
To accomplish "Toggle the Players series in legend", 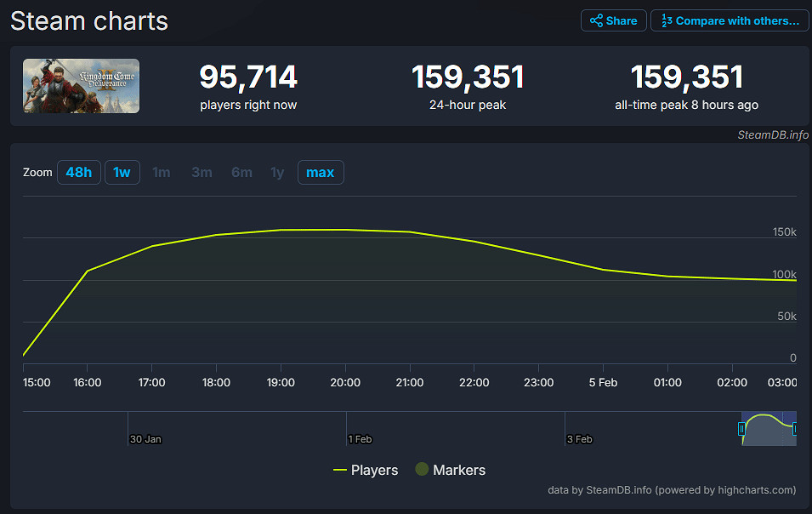I will tap(365, 470).
